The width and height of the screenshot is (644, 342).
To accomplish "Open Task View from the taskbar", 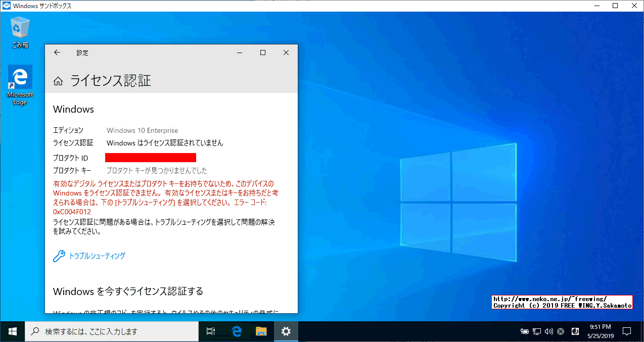I will pos(211,331).
